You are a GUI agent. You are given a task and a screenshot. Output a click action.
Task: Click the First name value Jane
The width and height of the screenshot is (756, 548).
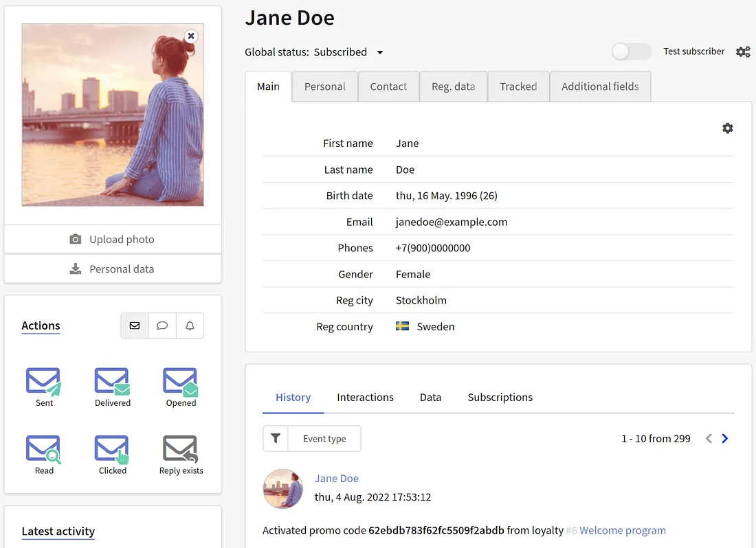(x=407, y=144)
